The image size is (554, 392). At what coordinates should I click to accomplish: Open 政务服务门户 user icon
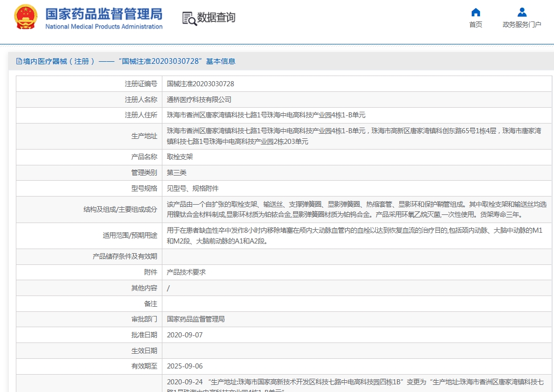pos(522,12)
